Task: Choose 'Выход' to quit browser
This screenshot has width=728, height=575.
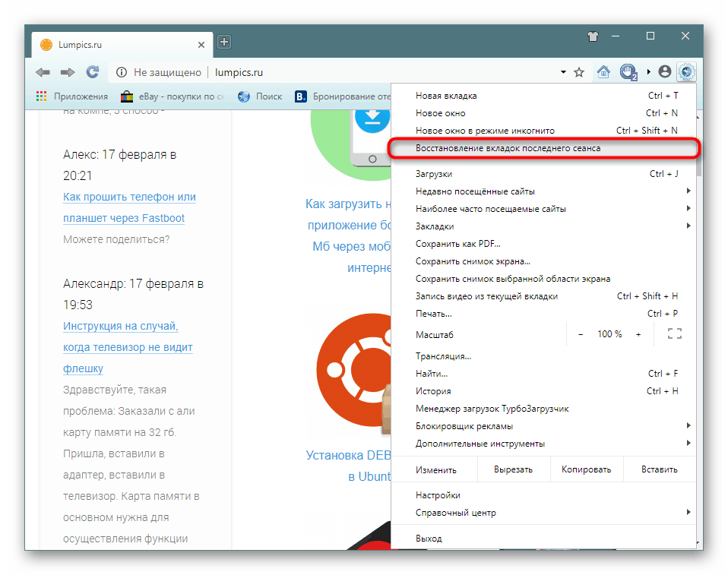Action: pyautogui.click(x=543, y=539)
